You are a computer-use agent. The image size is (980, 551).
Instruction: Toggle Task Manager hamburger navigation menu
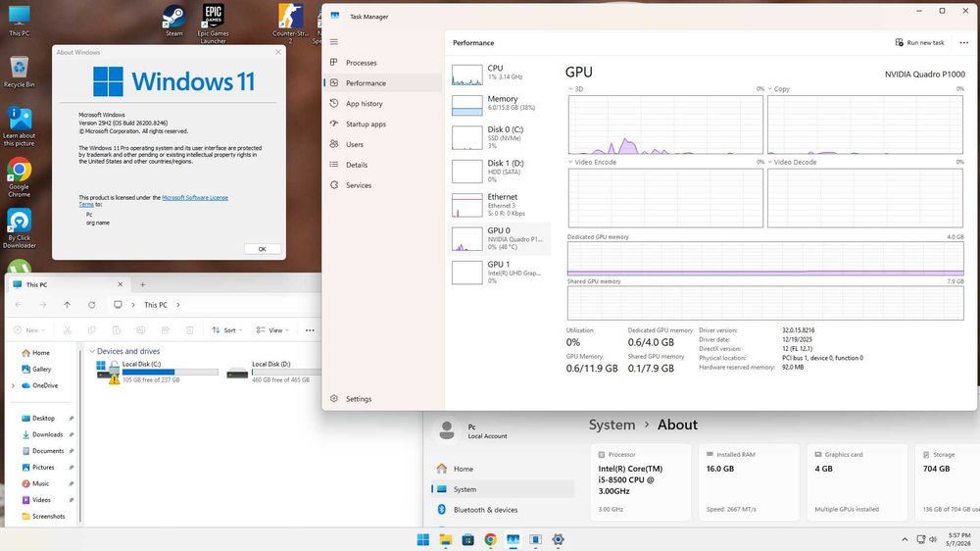coord(334,42)
